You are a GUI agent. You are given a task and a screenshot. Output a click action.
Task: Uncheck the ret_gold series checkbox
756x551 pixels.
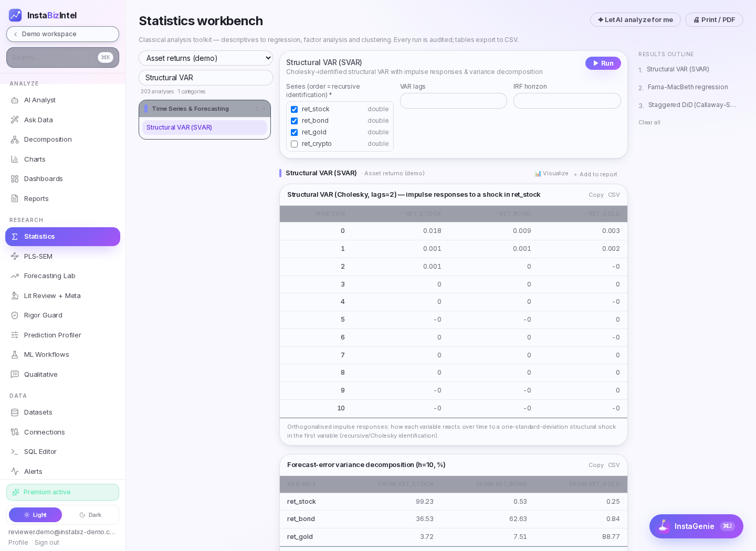295,133
